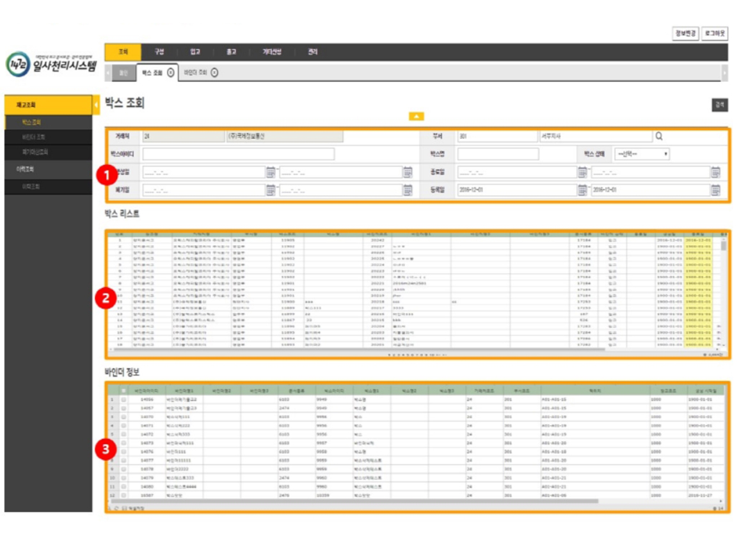The width and height of the screenshot is (739, 560).
Task: Check the row with binder ID 14057
Action: pos(123,408)
